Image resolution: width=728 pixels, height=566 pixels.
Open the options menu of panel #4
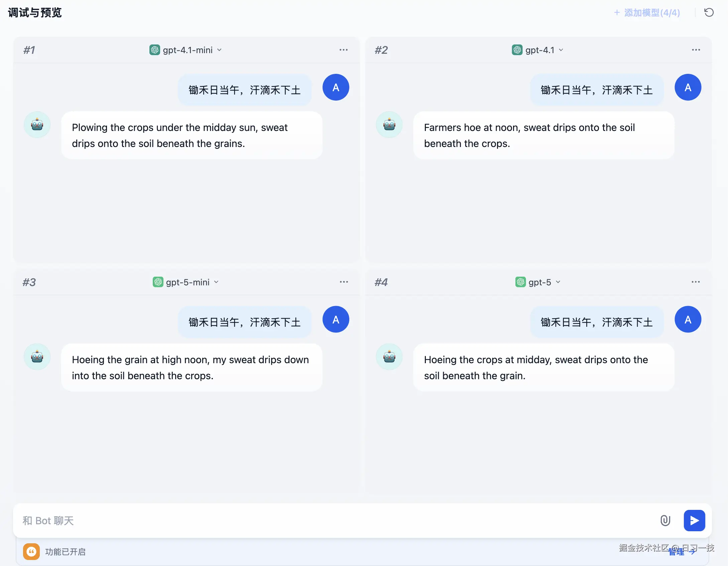[695, 282]
